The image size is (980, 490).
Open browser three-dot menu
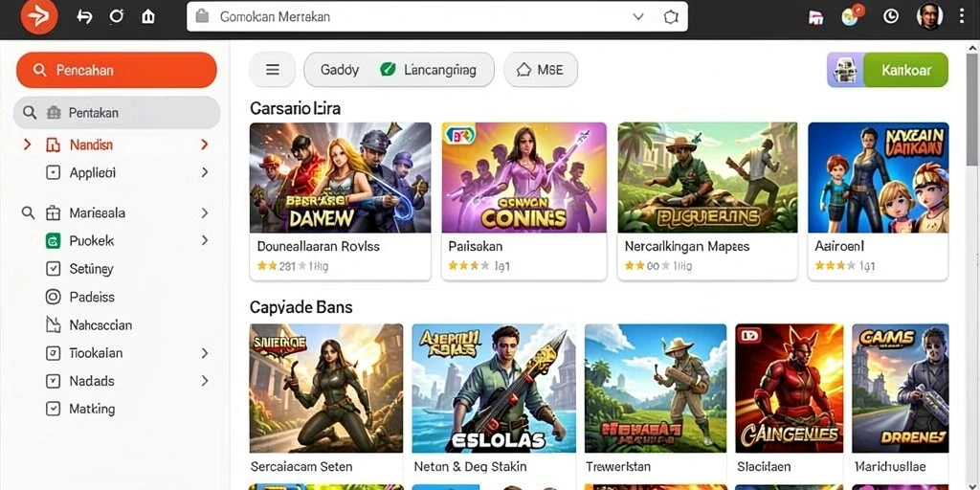tap(961, 17)
